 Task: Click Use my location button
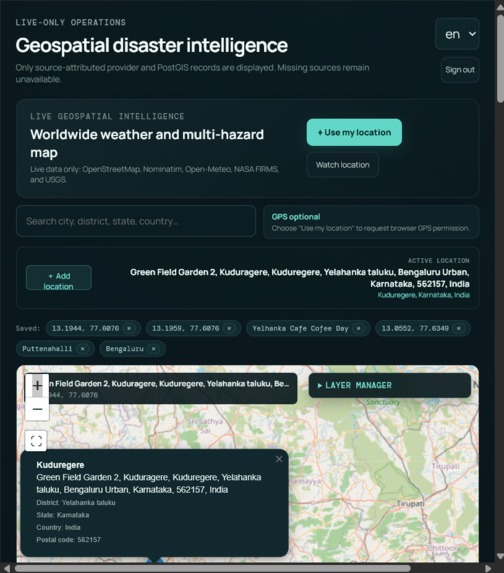354,132
